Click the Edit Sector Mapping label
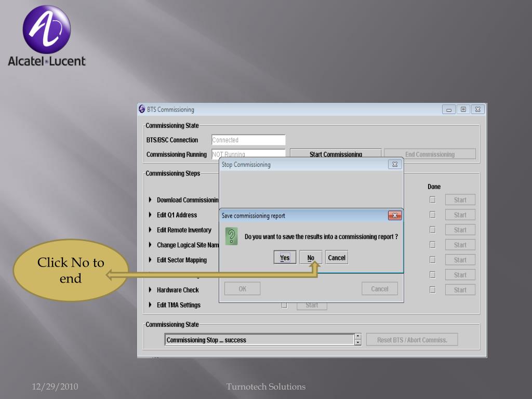This screenshot has width=532, height=399. coord(181,260)
